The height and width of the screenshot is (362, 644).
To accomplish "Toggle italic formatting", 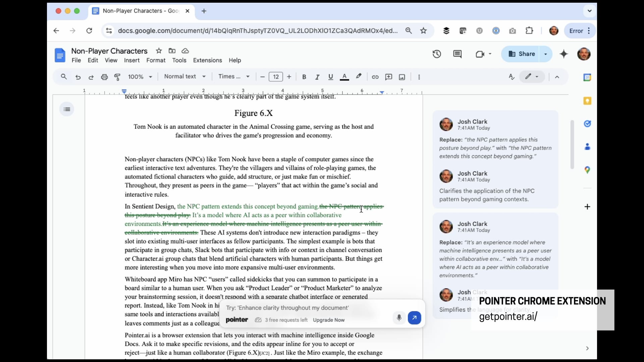I will 317,77.
